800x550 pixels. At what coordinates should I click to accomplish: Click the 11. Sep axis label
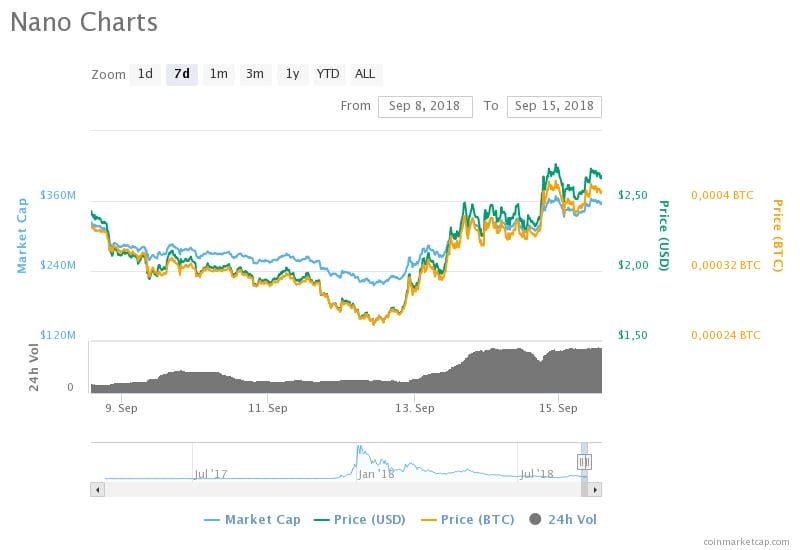[x=268, y=408]
